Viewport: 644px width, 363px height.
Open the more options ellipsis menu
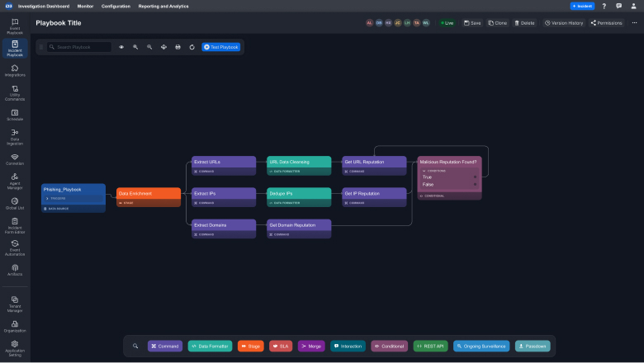[634, 23]
